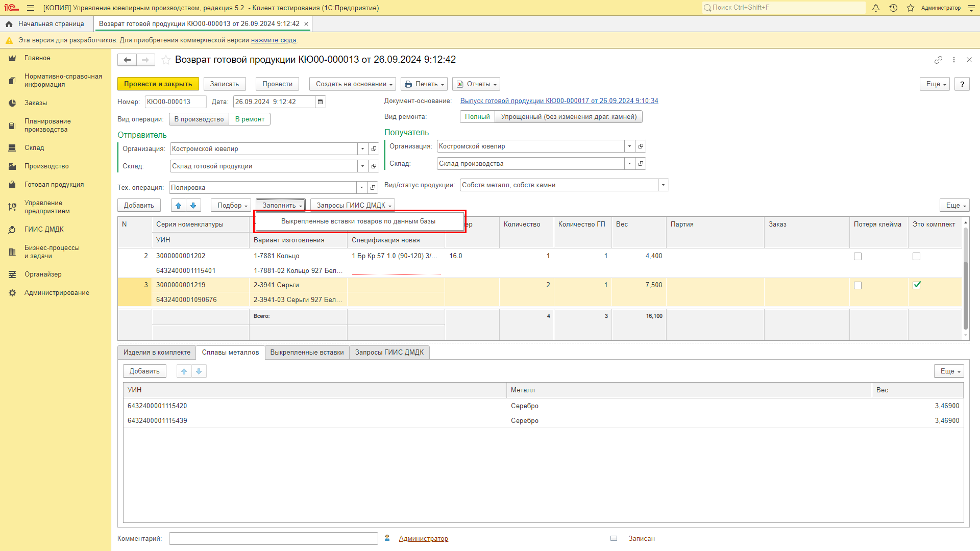
Task: Click the home icon of Начальная страница
Action: tap(9, 24)
